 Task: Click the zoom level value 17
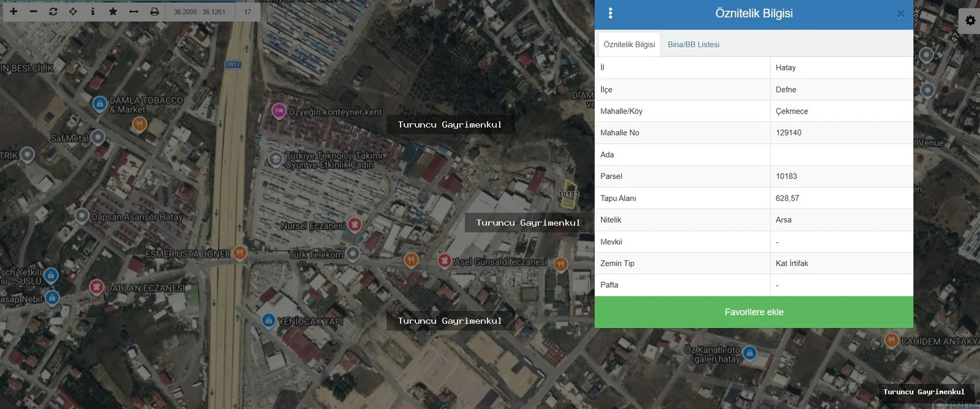click(247, 12)
